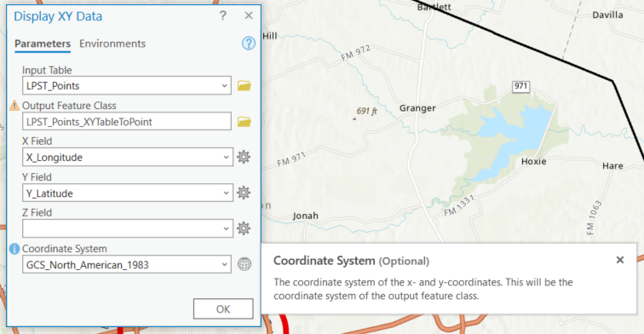Open Z Field gear settings icon
This screenshot has height=334, width=644.
tap(244, 228)
